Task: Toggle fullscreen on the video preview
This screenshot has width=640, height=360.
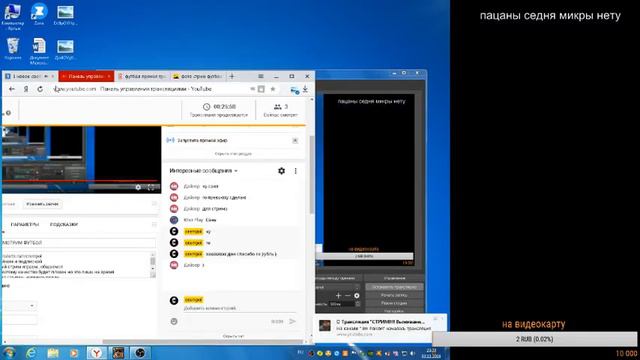Action: (x=151, y=187)
